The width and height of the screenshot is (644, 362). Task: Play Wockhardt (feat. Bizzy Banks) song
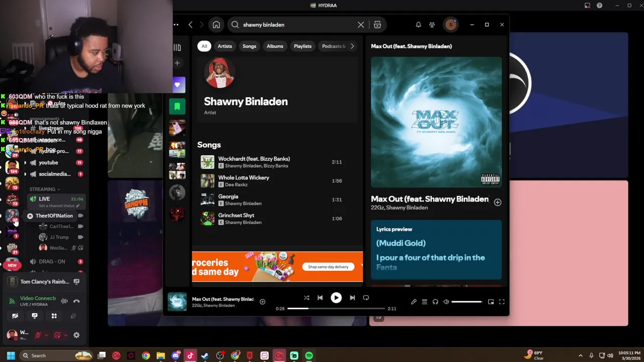[277, 162]
